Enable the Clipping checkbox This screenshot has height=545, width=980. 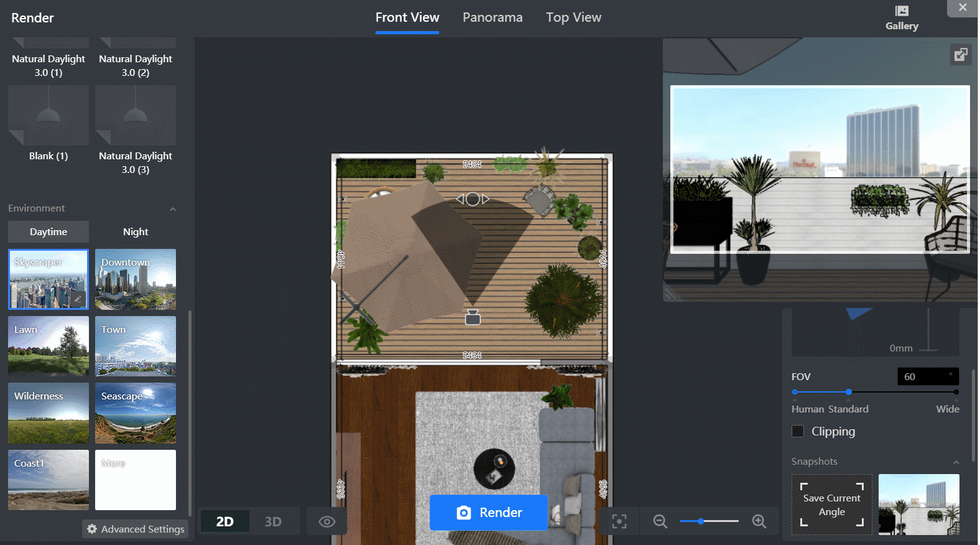[798, 431]
